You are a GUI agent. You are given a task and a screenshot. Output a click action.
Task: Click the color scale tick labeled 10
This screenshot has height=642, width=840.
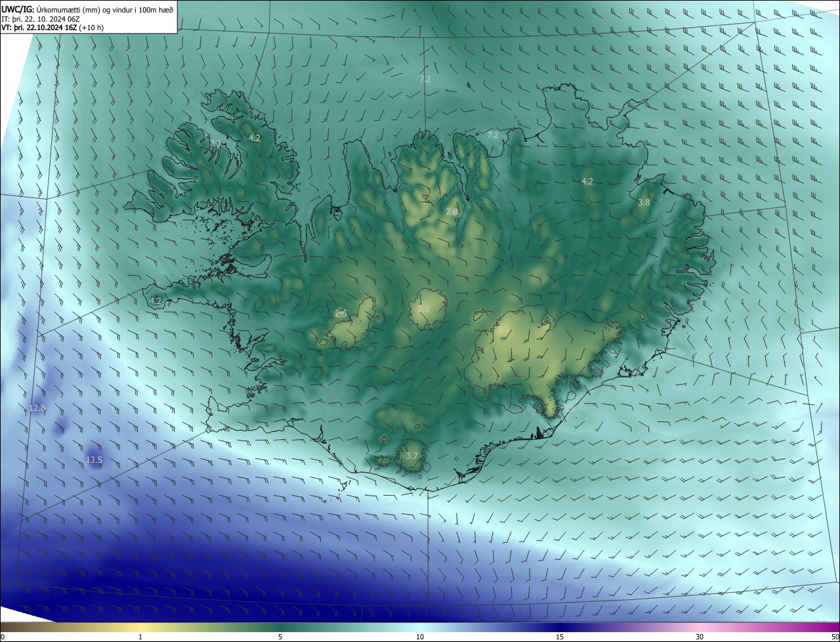pos(420,637)
